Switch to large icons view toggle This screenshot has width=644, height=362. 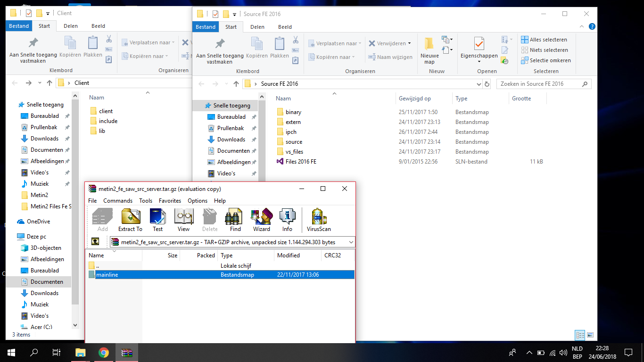click(591, 335)
